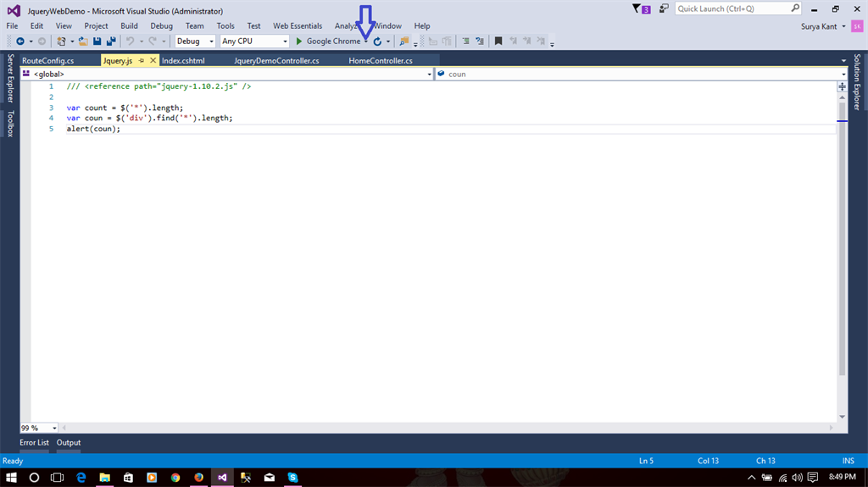The height and width of the screenshot is (487, 868).
Task: Open notifications flag icon showing 3
Action: point(642,8)
